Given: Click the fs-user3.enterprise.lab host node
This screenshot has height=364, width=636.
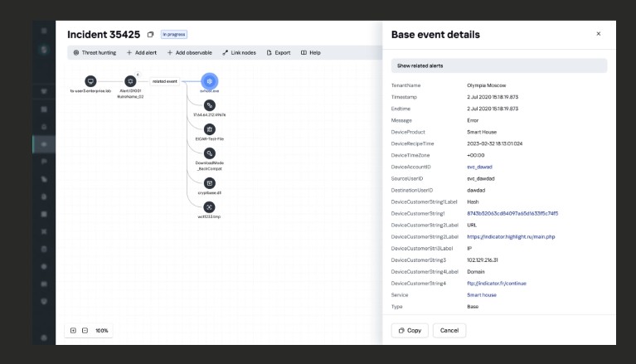Looking at the screenshot, I should pyautogui.click(x=90, y=81).
